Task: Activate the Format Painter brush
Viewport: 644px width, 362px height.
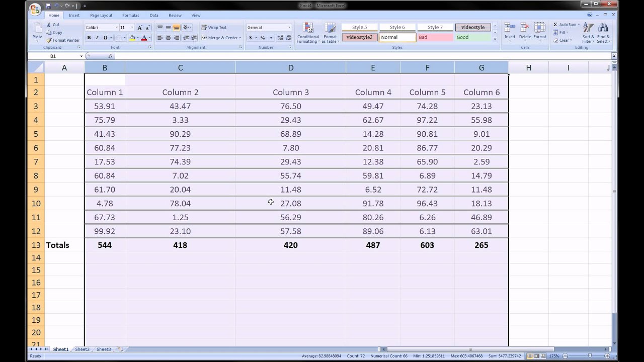Action: tap(49, 40)
